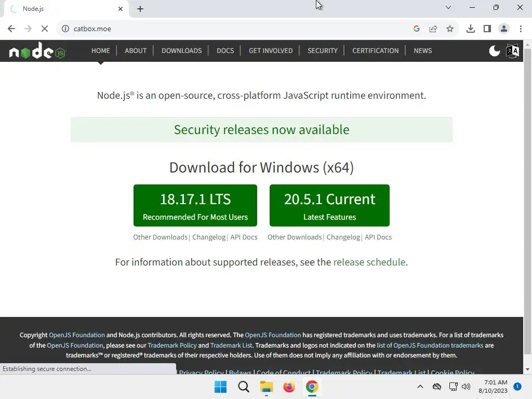
Task: Open first OpenJS Foundation footer link
Action: point(77,335)
